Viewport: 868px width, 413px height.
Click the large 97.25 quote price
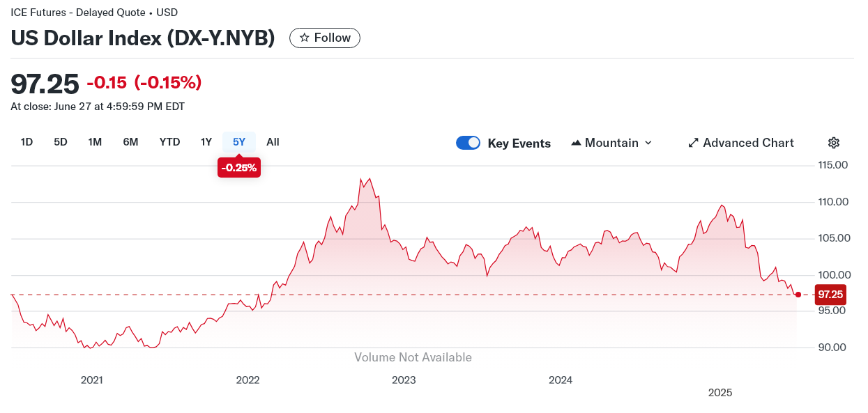pos(45,84)
